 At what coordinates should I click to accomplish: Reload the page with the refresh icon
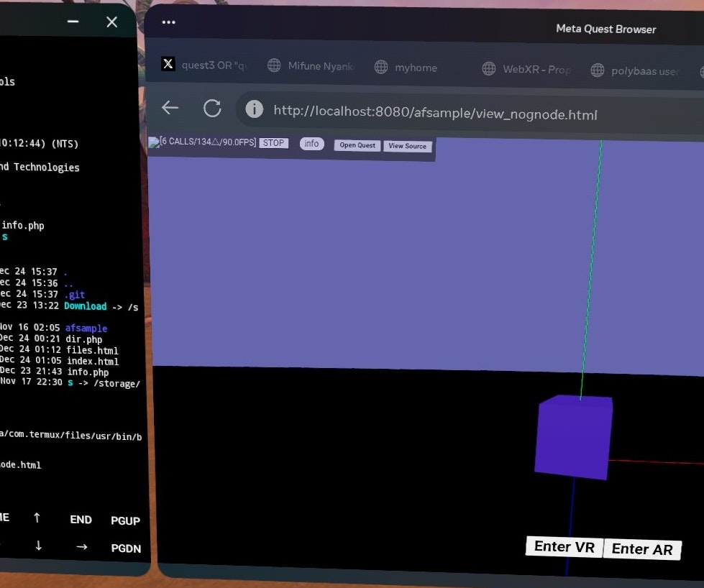[x=212, y=108]
